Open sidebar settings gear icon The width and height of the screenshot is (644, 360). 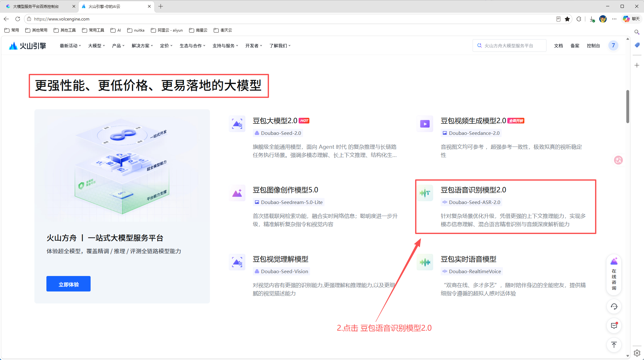(637, 353)
